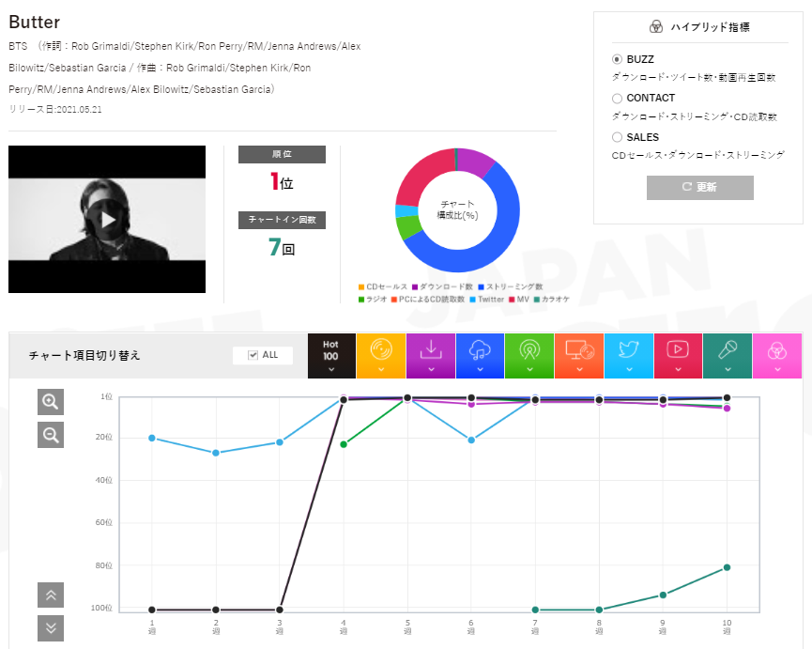The width and height of the screenshot is (812, 649).
Task: Click the hybrid index header icon
Action: [656, 27]
